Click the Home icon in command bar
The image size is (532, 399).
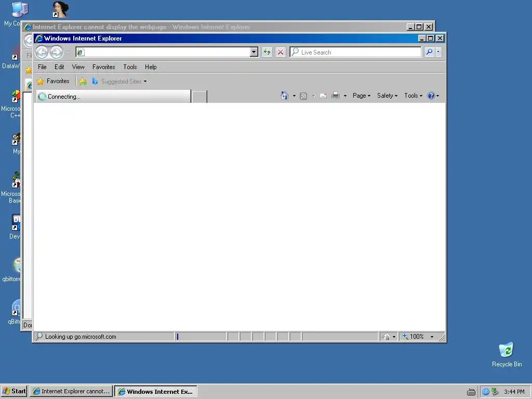point(284,96)
